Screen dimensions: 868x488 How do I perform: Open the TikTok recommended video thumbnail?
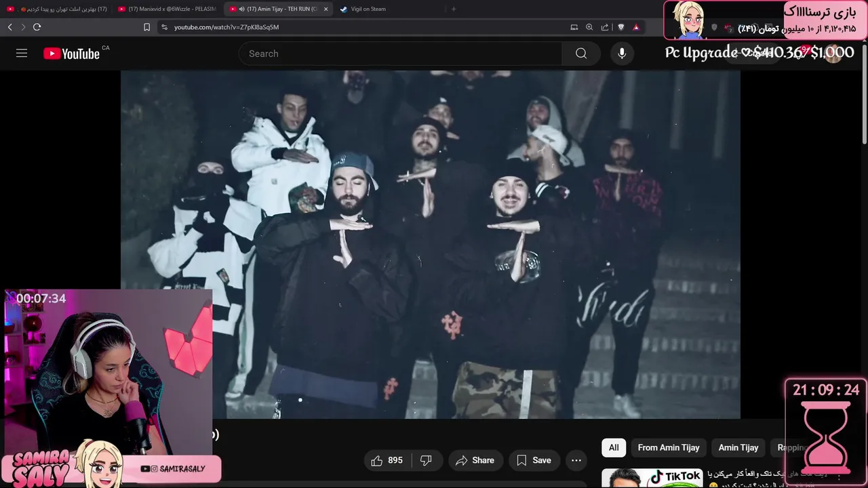click(652, 478)
